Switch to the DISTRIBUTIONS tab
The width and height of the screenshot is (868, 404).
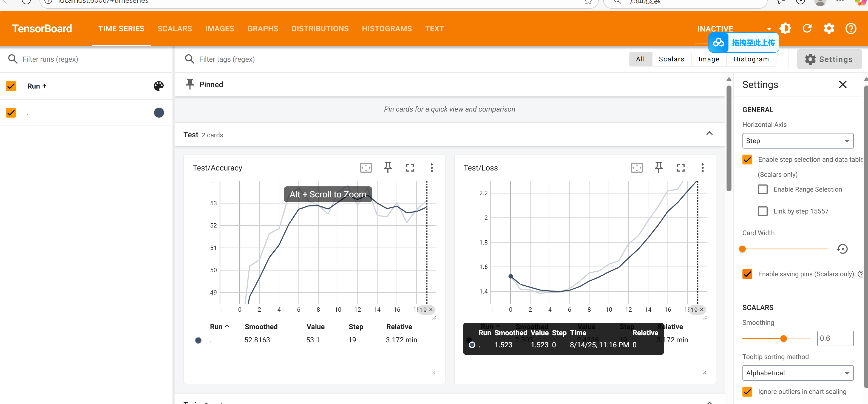tap(320, 29)
